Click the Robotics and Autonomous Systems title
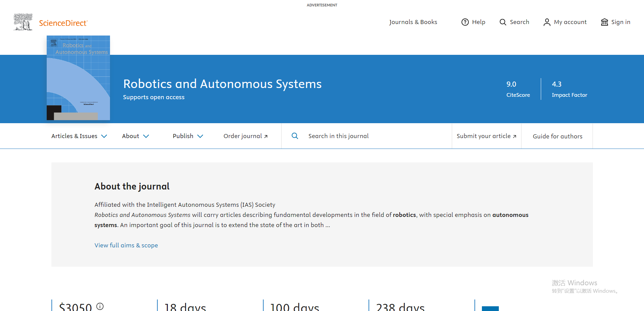644x311 pixels. coord(222,84)
